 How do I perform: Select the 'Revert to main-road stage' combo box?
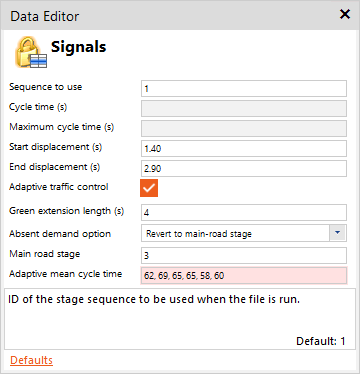244,233
